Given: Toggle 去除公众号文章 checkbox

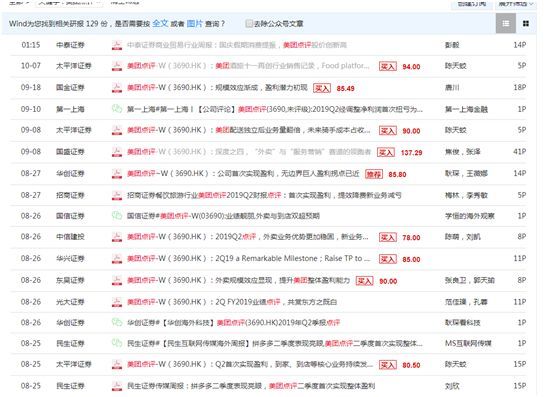Looking at the screenshot, I should click(249, 23).
